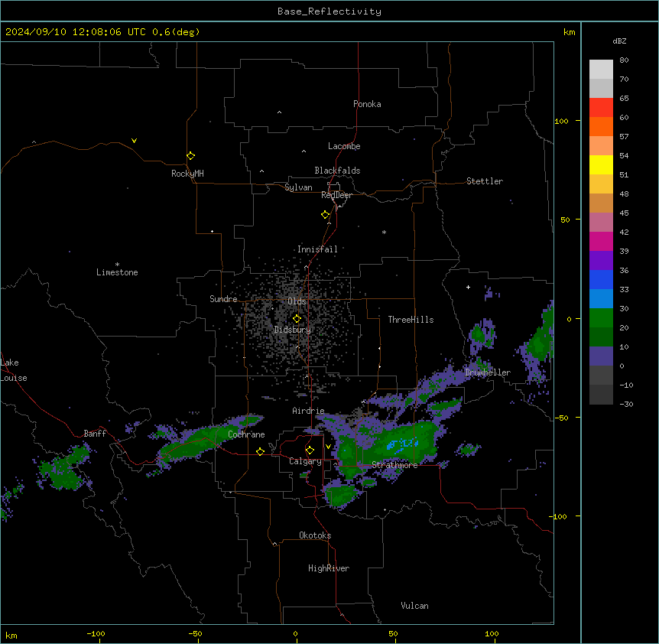Select the Airdrie label
659x644 pixels.
click(308, 411)
